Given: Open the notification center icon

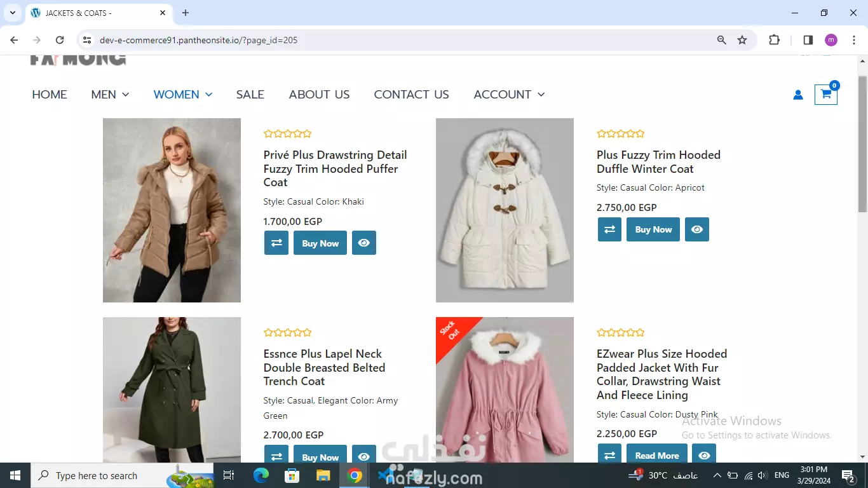Looking at the screenshot, I should (848, 475).
